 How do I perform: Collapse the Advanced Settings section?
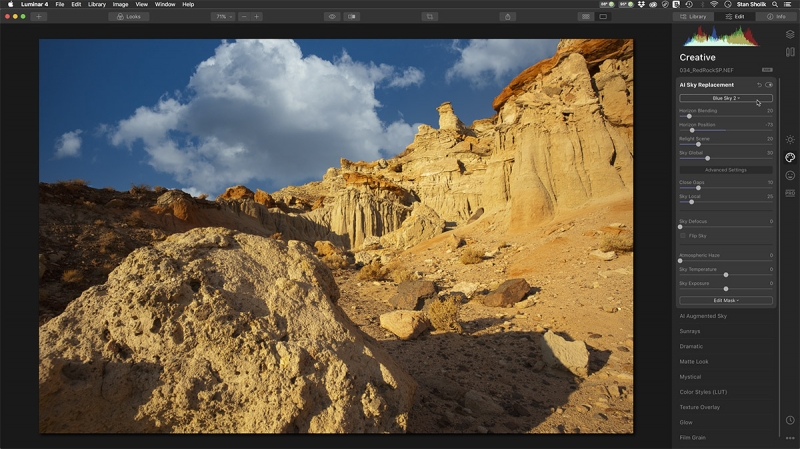(726, 170)
